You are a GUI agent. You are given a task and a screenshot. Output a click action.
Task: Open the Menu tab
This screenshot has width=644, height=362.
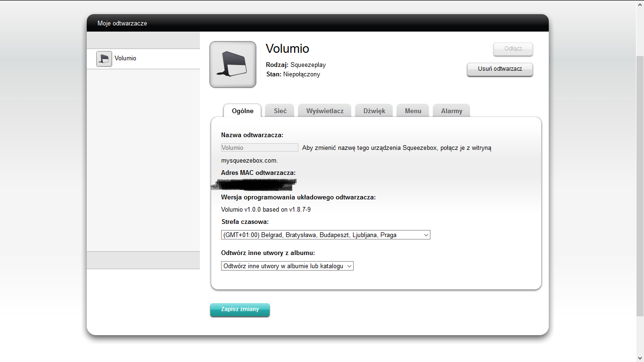[x=413, y=111]
